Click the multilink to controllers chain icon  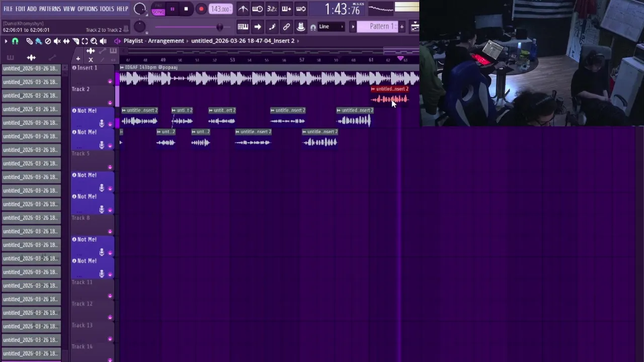click(286, 27)
